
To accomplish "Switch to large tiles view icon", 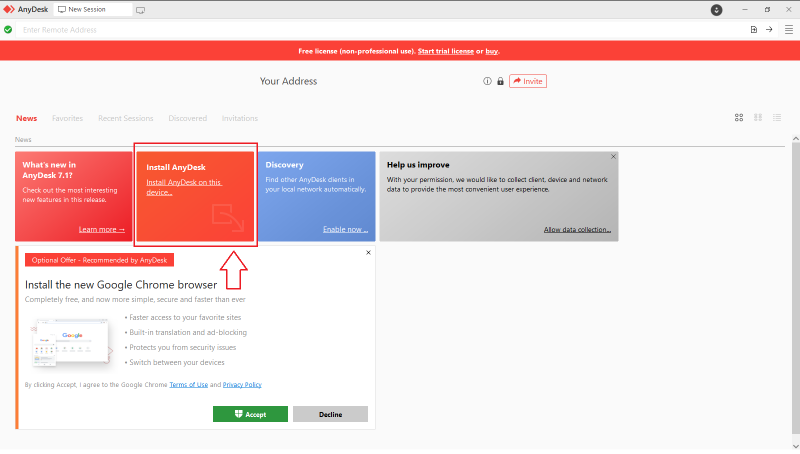I will coord(739,118).
